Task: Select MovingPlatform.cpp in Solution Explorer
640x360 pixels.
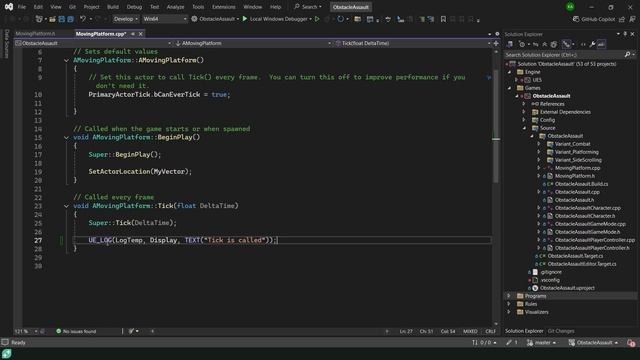Action: tap(577, 168)
